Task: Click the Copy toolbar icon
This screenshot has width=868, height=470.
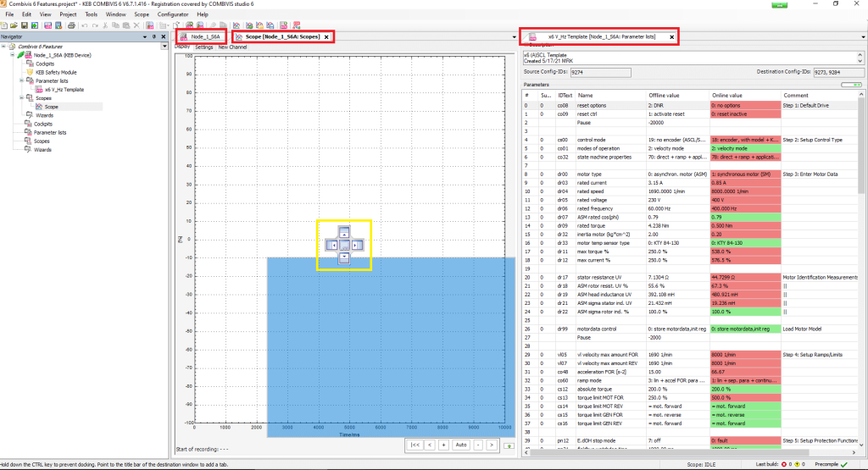Action: (115, 25)
